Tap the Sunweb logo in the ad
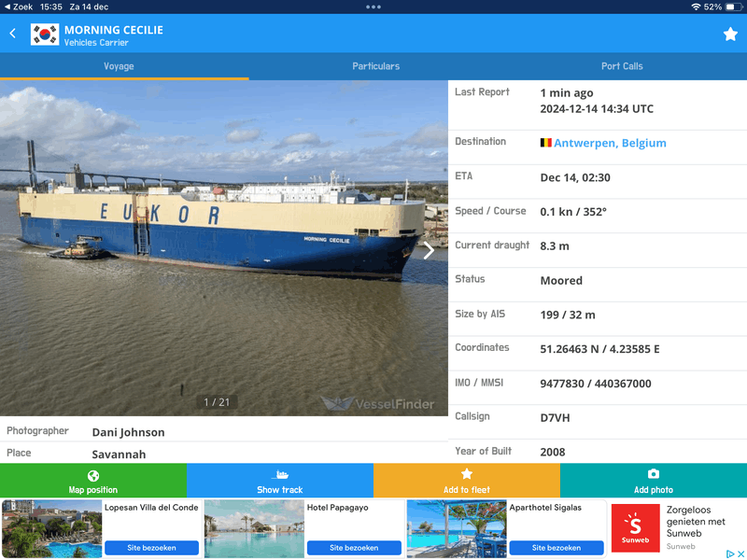 click(x=636, y=528)
